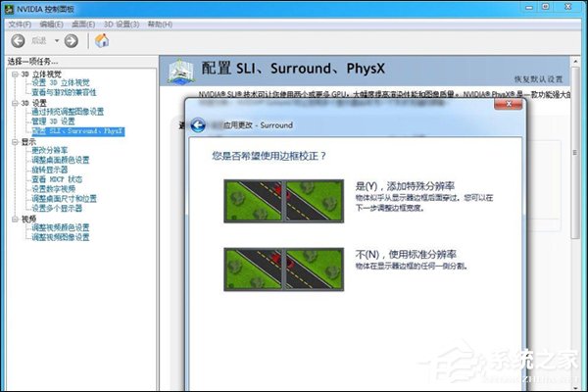Select 设置数字视频 in tree
This screenshot has height=392, width=588.
(x=53, y=189)
